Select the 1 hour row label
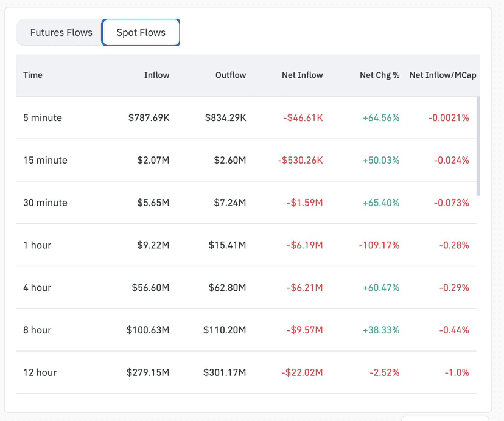Screen dimensions: 504x421 pos(37,245)
